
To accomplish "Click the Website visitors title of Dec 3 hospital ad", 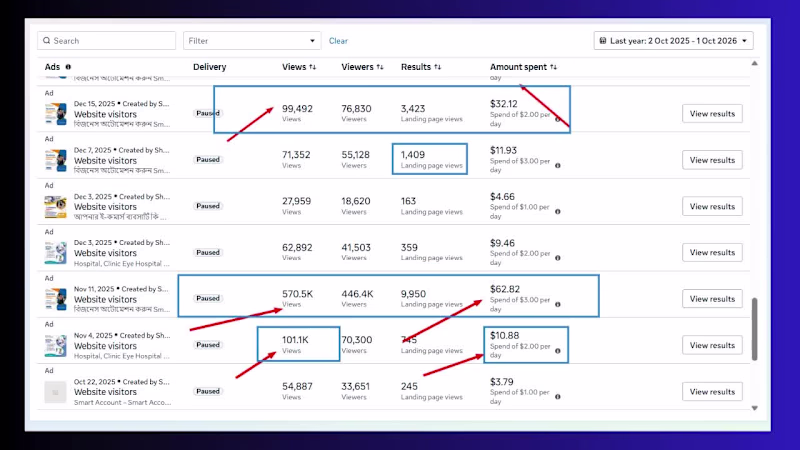I will point(105,253).
